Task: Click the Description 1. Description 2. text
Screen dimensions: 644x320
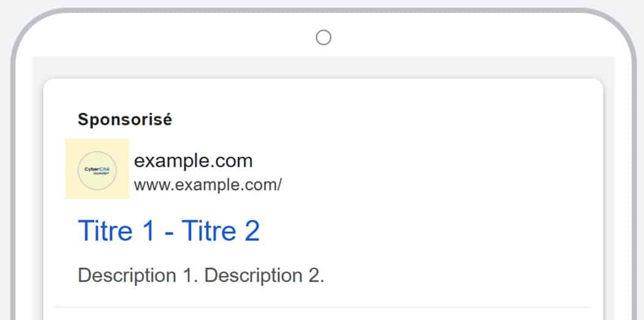Action: point(201,275)
